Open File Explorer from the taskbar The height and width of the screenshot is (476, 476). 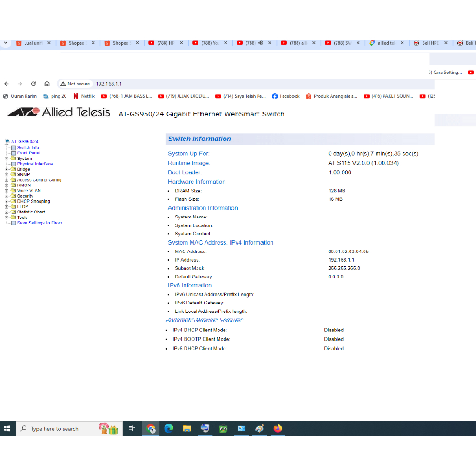(187, 429)
